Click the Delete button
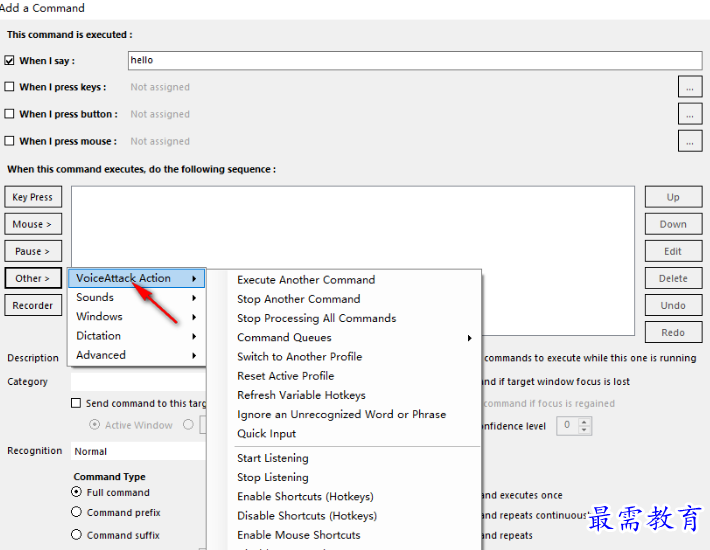Screen dimensions: 710x550 (673, 278)
